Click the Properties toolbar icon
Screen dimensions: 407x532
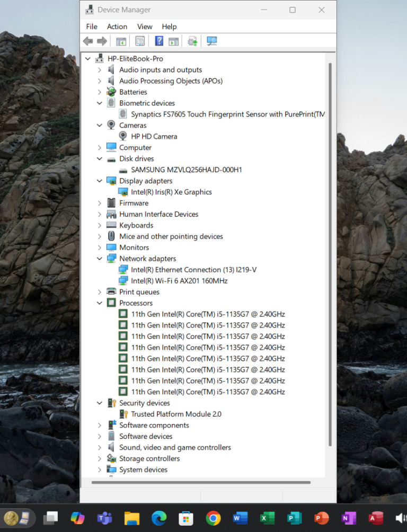click(x=140, y=41)
